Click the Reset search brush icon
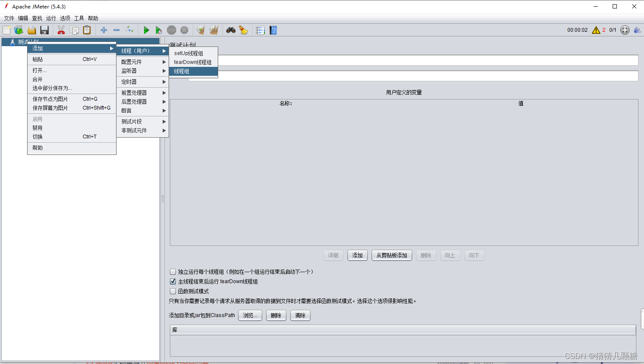 pos(244,30)
